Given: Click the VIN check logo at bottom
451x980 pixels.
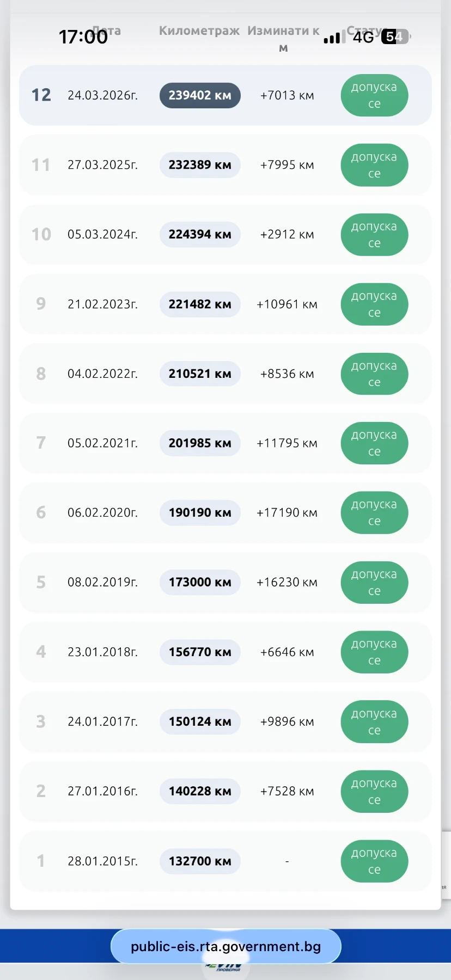Looking at the screenshot, I should (x=225, y=968).
